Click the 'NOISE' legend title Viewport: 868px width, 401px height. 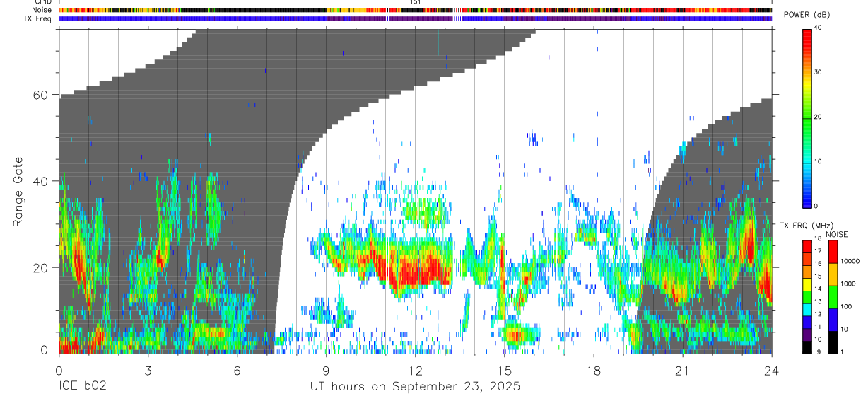pos(835,234)
